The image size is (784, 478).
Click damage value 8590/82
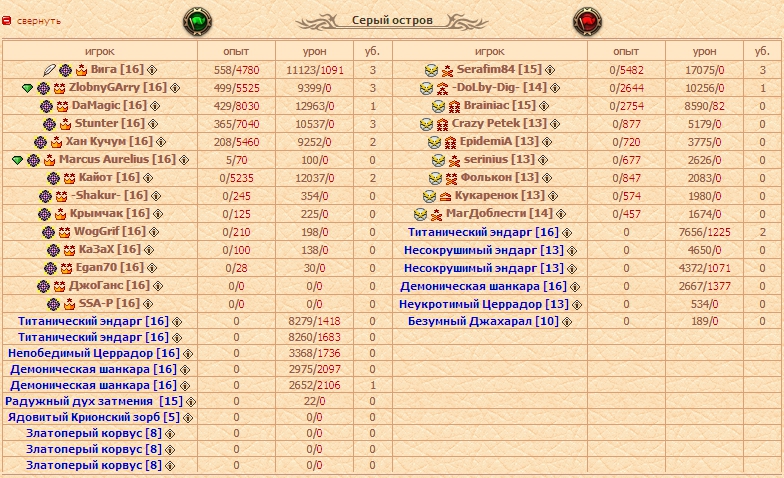(704, 106)
